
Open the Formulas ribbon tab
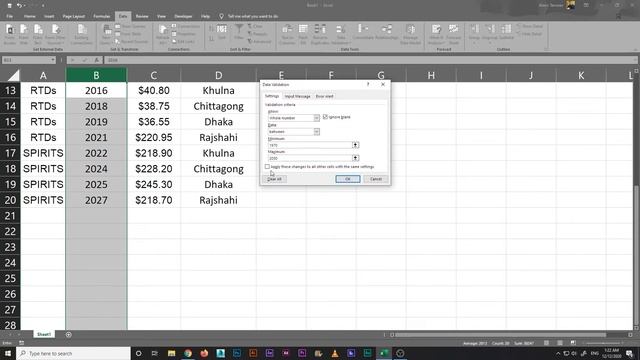pyautogui.click(x=102, y=16)
